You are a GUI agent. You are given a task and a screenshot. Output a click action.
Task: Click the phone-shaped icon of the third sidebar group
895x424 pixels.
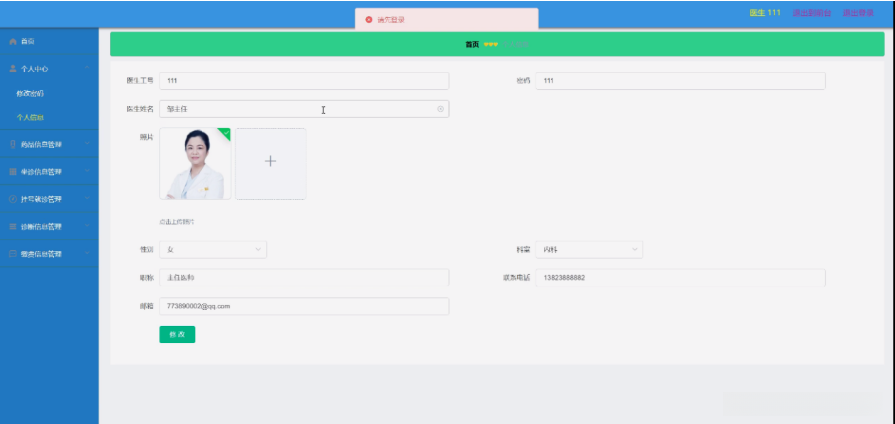pos(13,144)
